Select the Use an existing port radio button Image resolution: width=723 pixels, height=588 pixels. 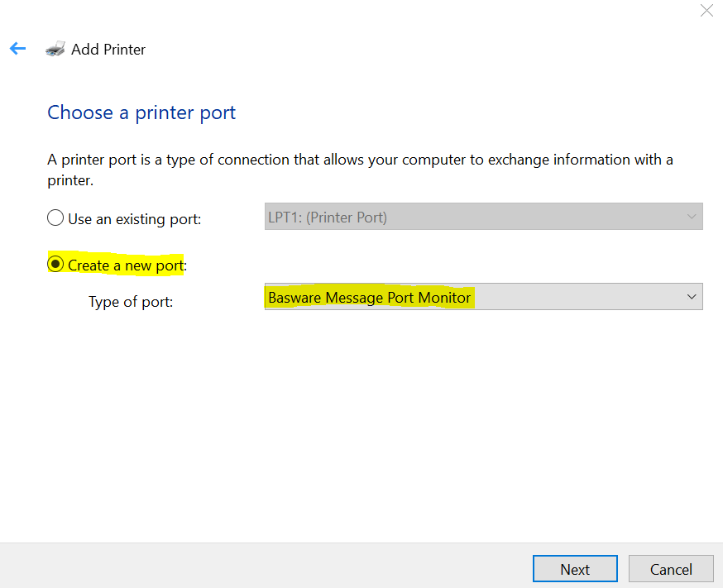(x=55, y=218)
